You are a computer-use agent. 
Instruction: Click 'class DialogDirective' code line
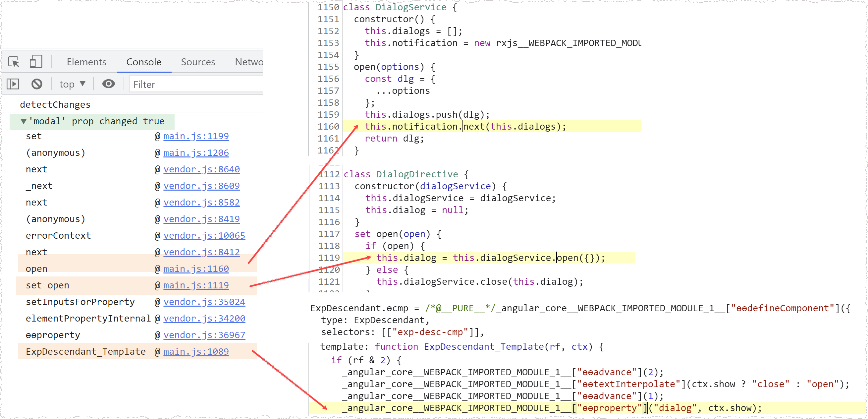pyautogui.click(x=406, y=174)
